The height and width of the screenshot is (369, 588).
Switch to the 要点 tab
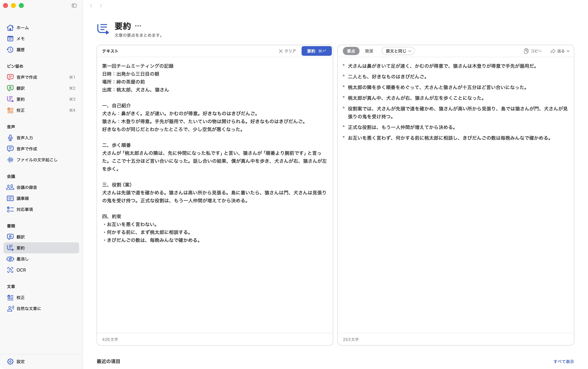(x=351, y=51)
